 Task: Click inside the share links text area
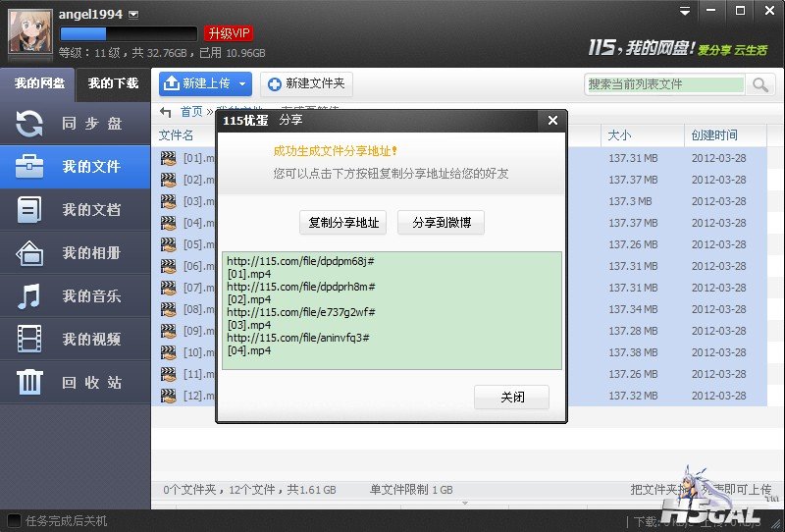click(392, 310)
